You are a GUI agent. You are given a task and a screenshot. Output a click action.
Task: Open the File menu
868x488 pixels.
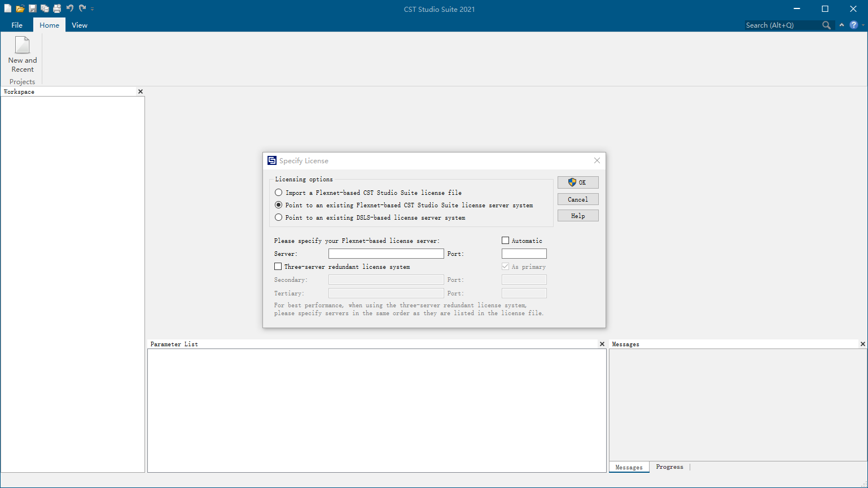(17, 25)
